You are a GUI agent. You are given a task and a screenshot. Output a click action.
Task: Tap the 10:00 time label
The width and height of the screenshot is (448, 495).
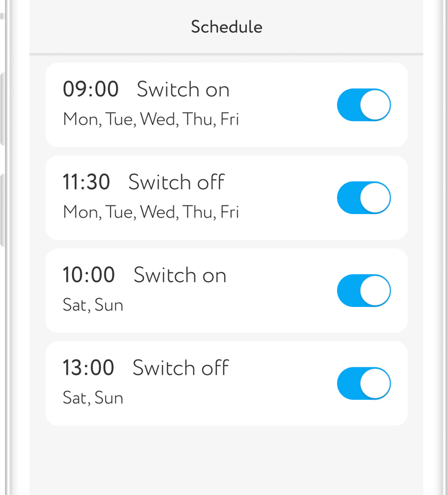click(89, 276)
